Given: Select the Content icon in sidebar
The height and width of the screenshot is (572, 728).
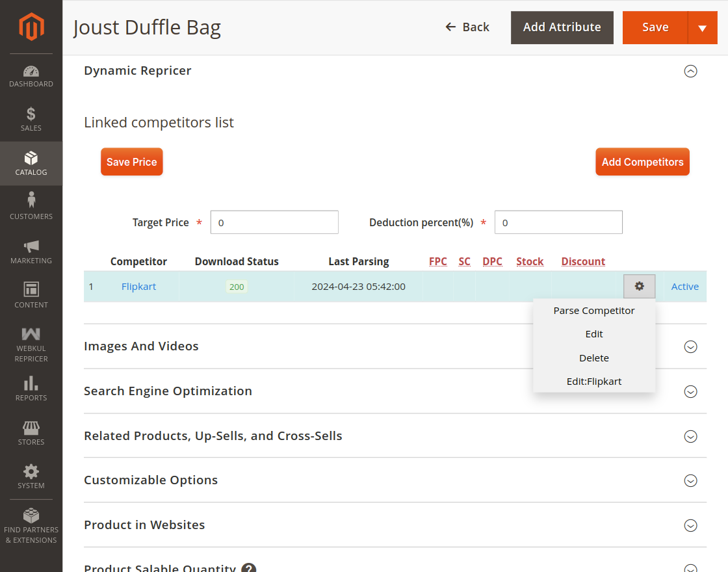Looking at the screenshot, I should [31, 294].
